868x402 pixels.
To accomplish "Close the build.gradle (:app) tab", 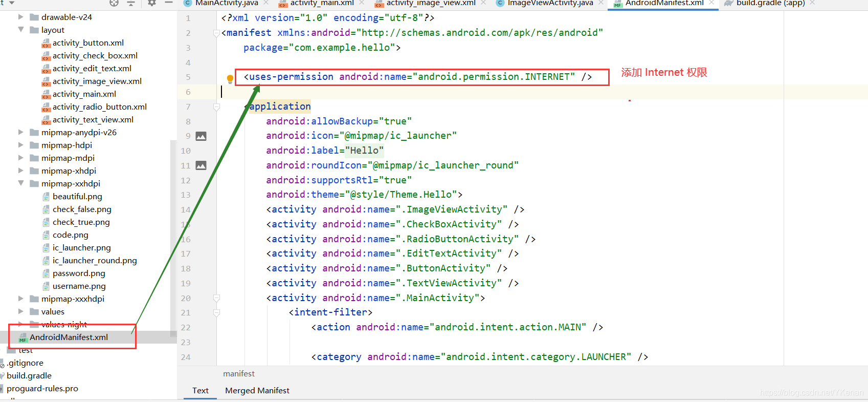I will click(x=812, y=3).
